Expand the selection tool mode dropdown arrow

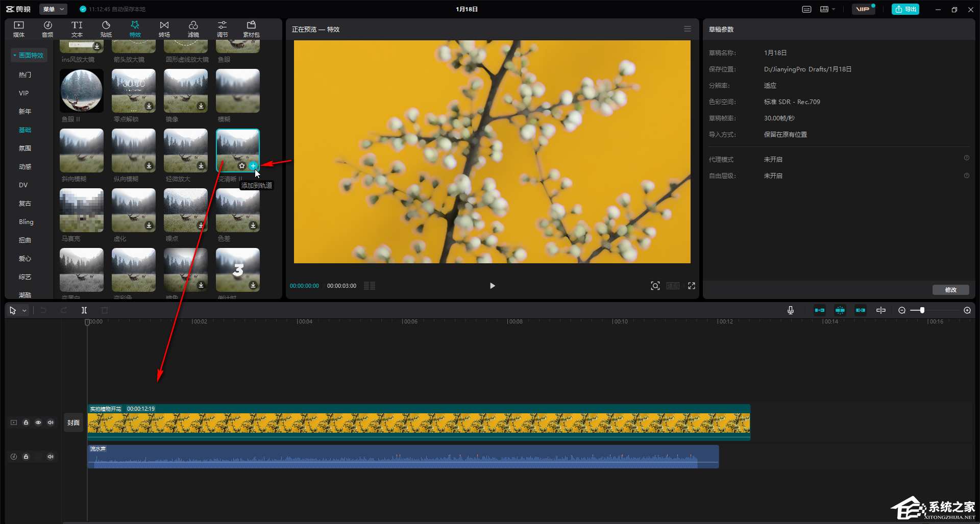(24, 310)
